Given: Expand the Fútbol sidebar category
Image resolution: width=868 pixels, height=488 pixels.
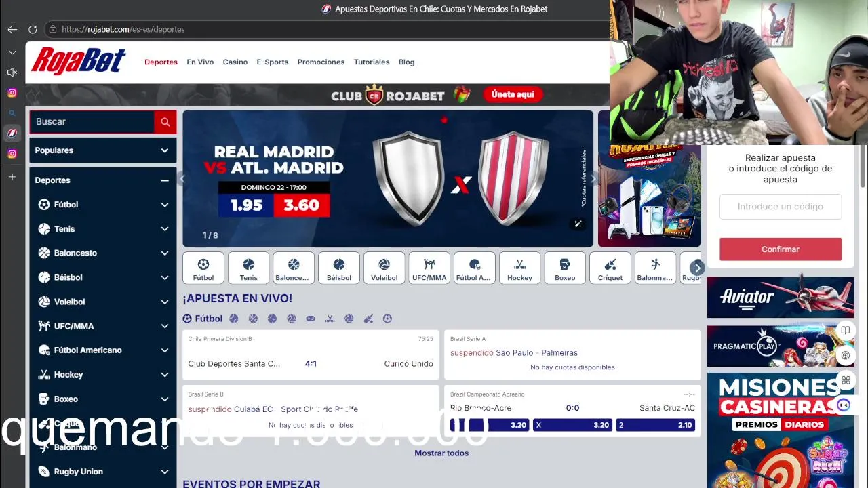Looking at the screenshot, I should [x=164, y=205].
